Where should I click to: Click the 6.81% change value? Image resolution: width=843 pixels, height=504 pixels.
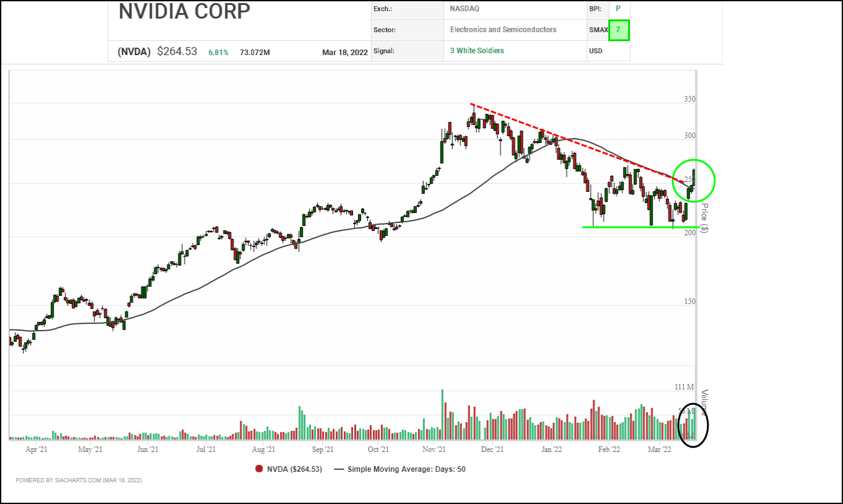pos(218,53)
